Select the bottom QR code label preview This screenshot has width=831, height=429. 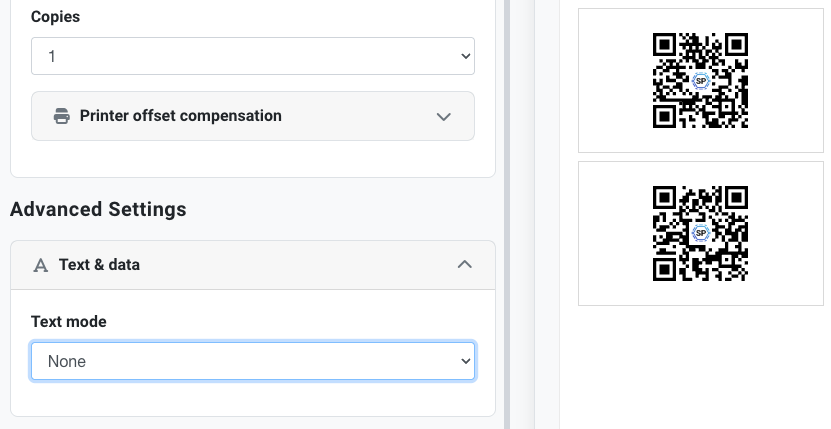[701, 233]
